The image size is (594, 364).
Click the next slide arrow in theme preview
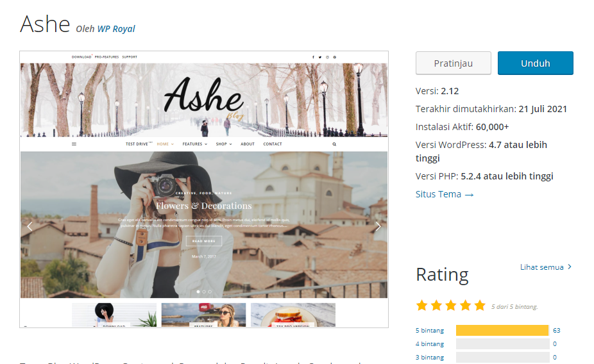[378, 226]
